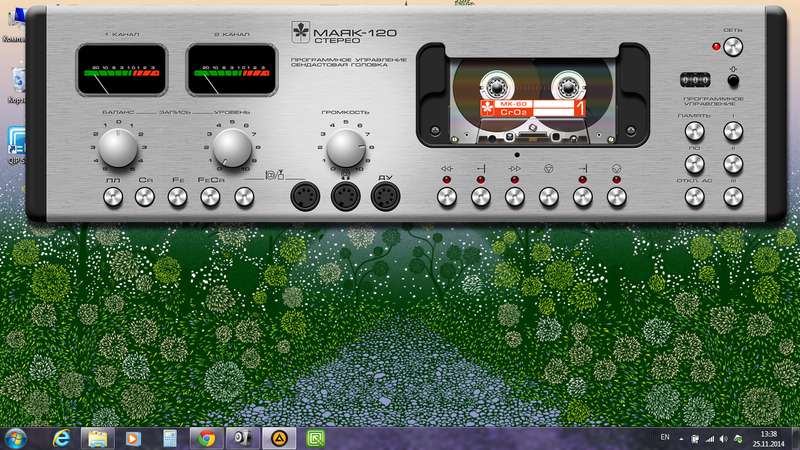
Task: Select the Cr tape type button
Action: [x=145, y=197]
